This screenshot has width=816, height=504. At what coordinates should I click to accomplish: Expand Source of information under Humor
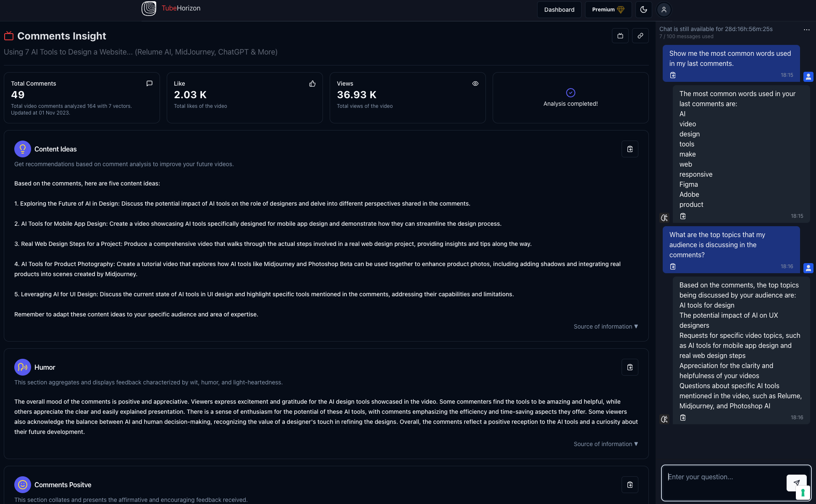606,444
